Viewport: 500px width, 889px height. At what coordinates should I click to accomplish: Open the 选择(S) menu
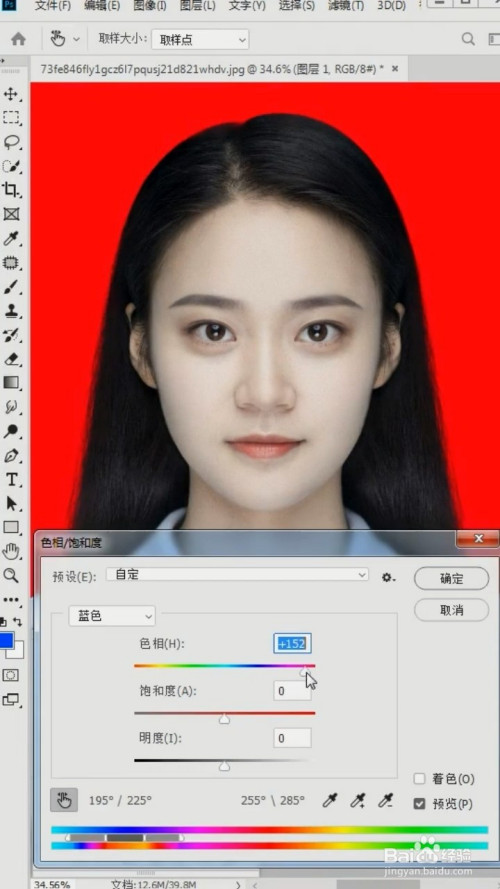click(297, 6)
